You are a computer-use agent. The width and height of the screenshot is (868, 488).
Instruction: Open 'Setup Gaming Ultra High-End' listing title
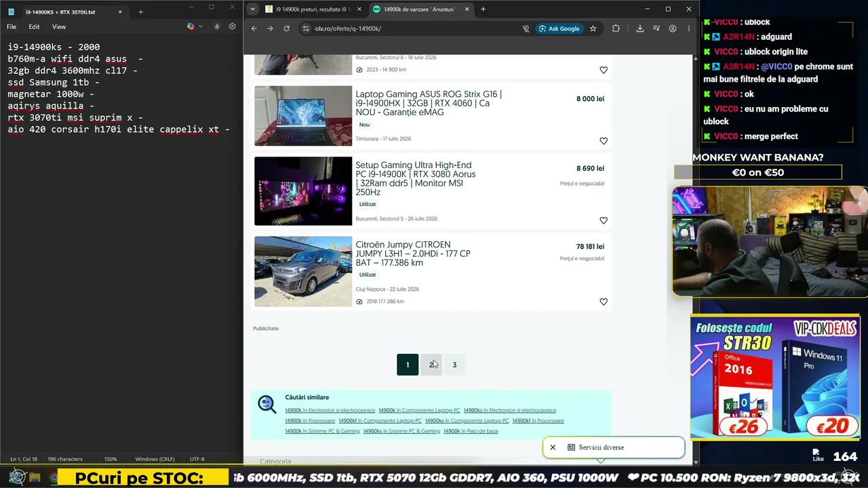click(x=416, y=178)
